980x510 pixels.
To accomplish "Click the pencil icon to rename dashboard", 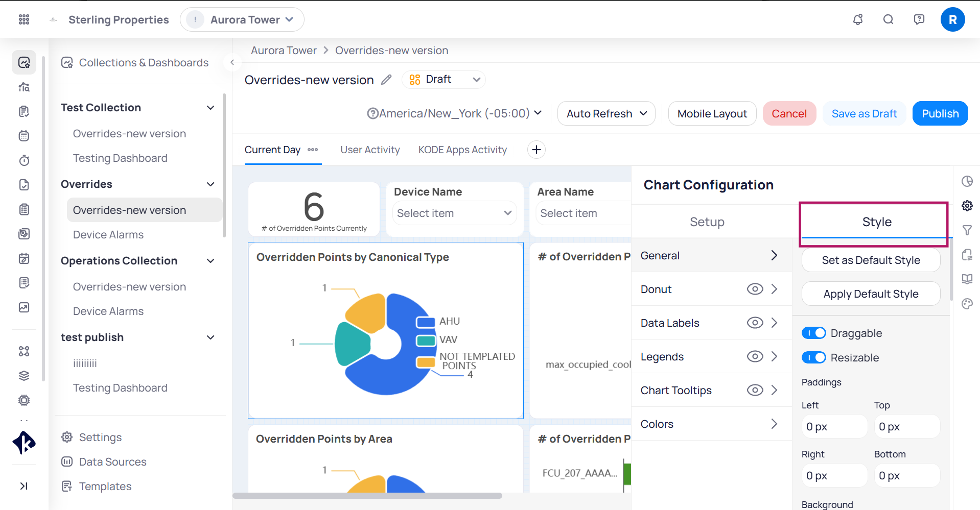I will (387, 80).
